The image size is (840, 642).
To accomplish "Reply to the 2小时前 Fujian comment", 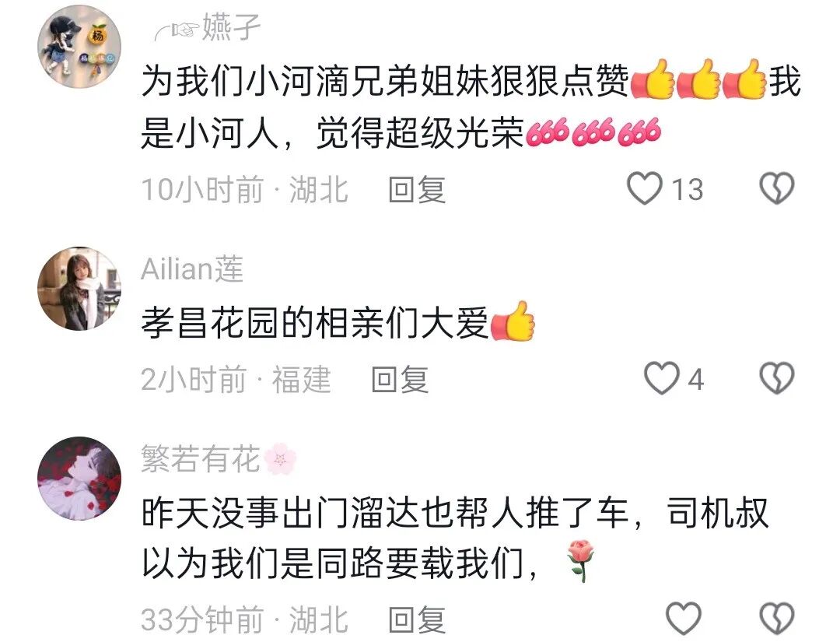I will 400,380.
